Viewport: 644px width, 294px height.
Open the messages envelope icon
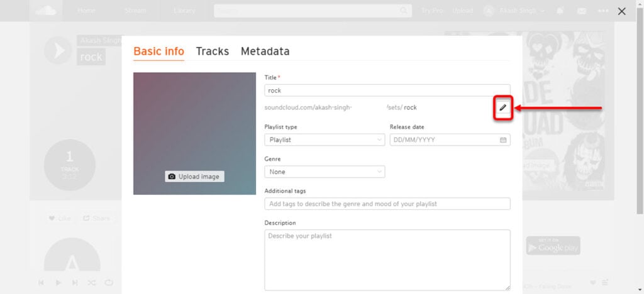pos(582,11)
